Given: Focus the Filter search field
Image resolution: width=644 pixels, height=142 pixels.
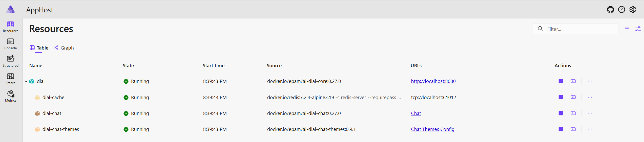Looking at the screenshot, I should (x=576, y=29).
